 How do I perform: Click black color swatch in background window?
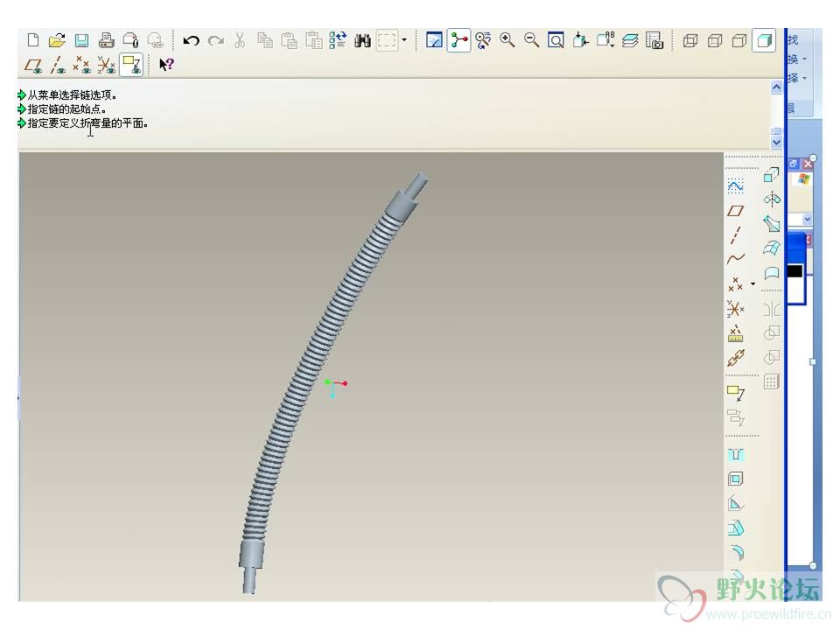click(795, 271)
